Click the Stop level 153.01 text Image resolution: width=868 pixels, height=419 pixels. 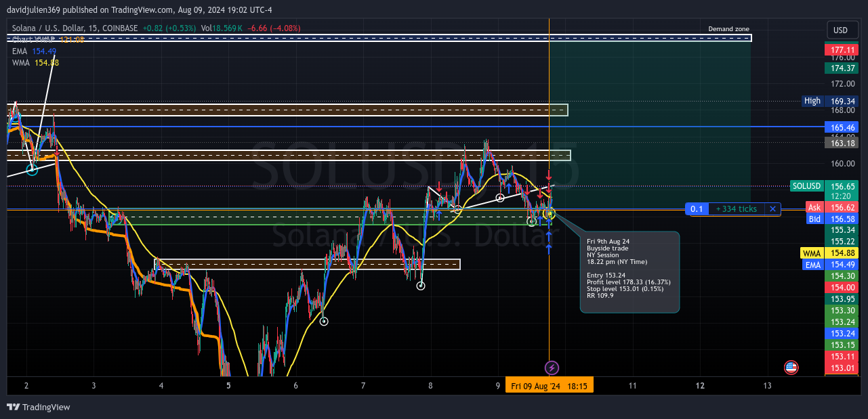pos(623,289)
